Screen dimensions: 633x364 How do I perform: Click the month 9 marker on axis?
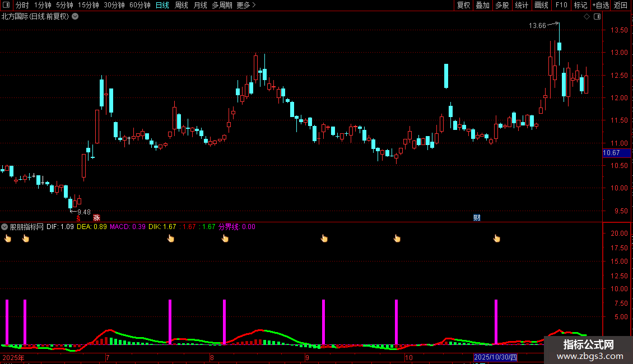pos(307,357)
